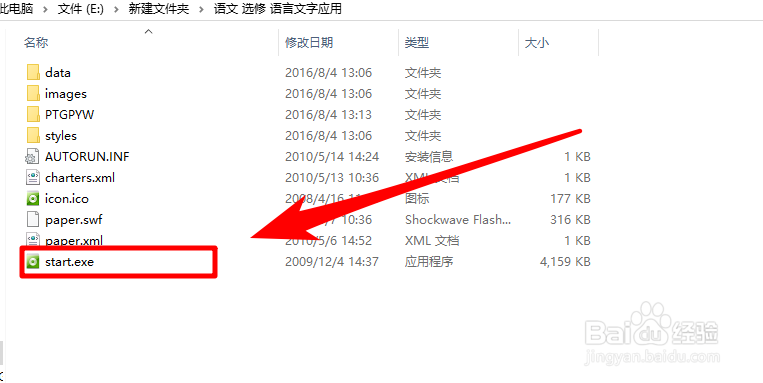Click the paper.xml file icon
Image resolution: width=763 pixels, height=383 pixels.
pos(32,239)
